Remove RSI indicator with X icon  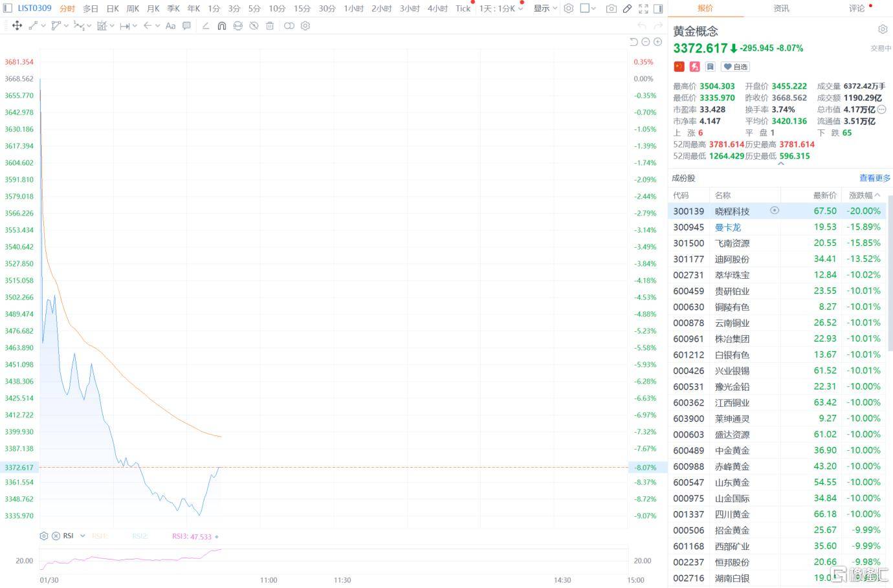[x=56, y=536]
